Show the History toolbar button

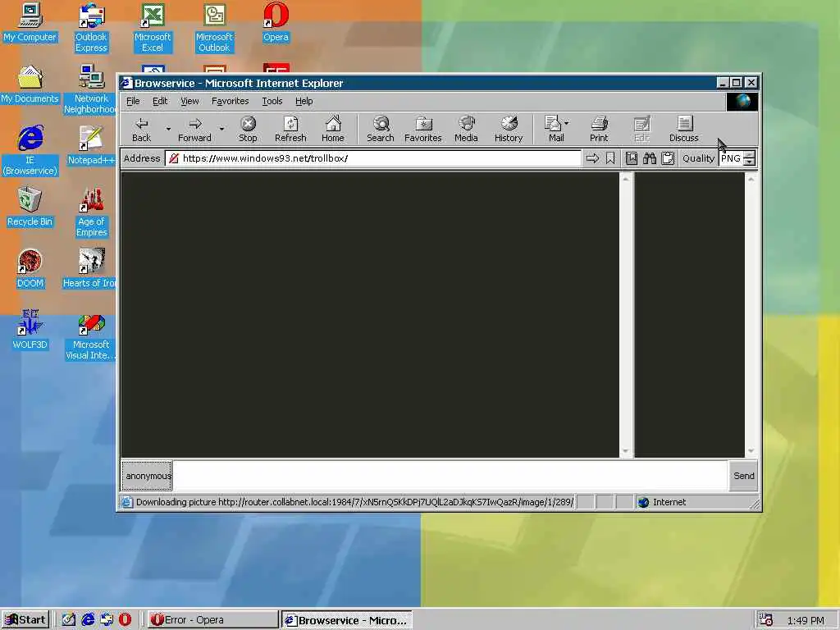(509, 129)
